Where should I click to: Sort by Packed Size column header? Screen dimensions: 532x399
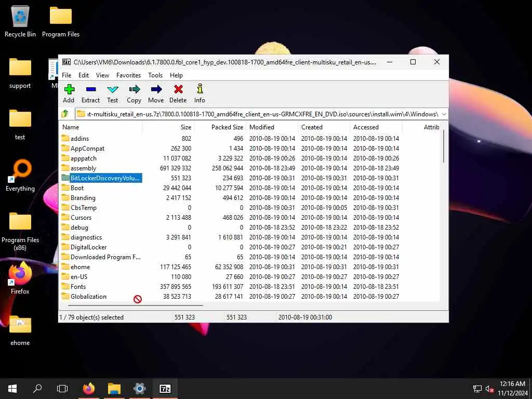coord(220,127)
